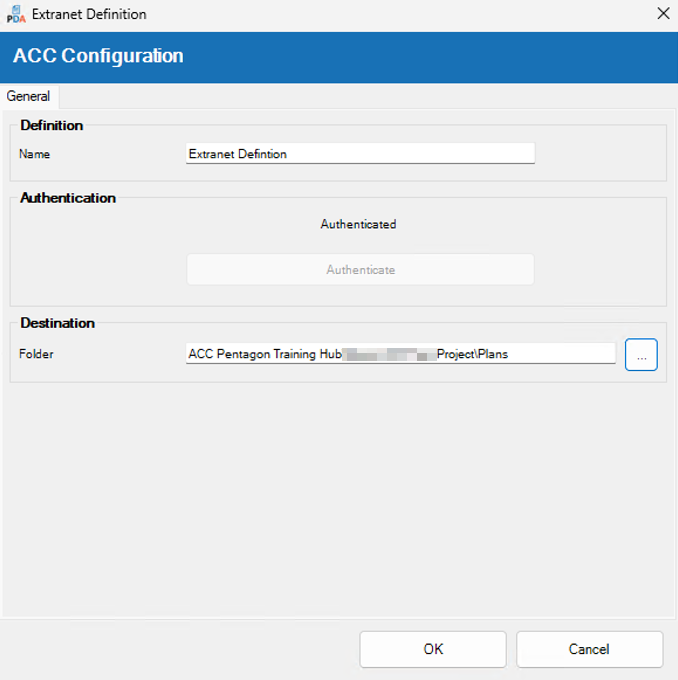Click the Name text field
This screenshot has height=680, width=678.
tap(360, 154)
